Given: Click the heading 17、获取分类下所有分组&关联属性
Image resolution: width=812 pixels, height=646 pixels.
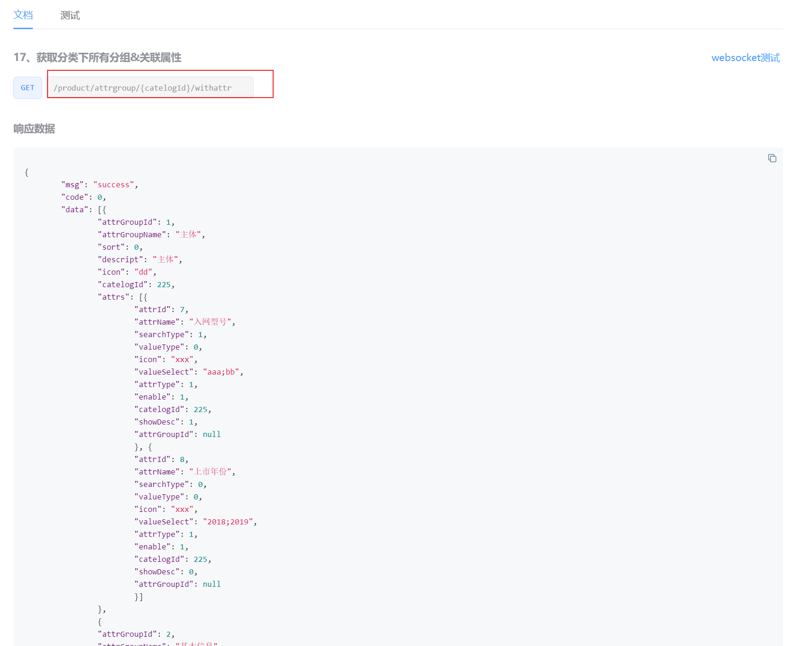Looking at the screenshot, I should pos(98,57).
